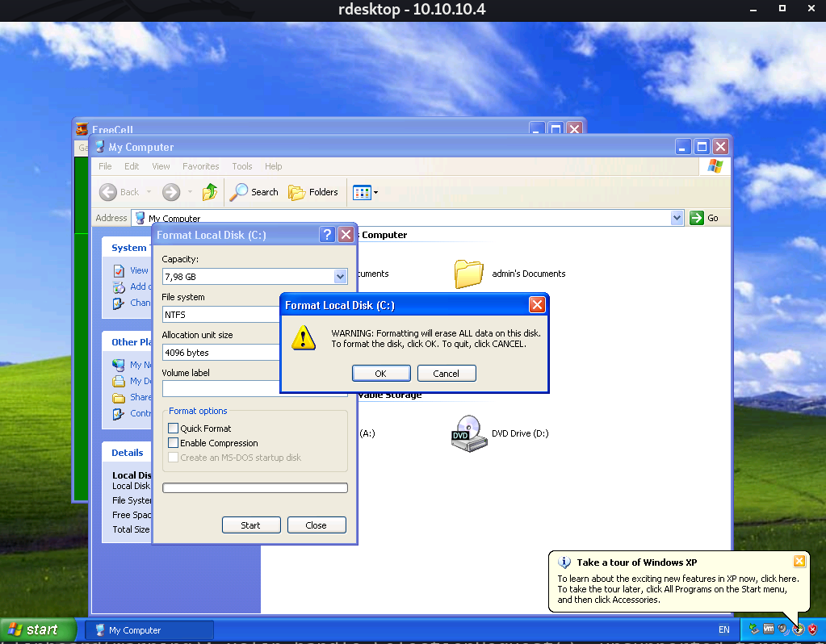Click the EN language indicator
826x644 pixels.
pos(724,629)
